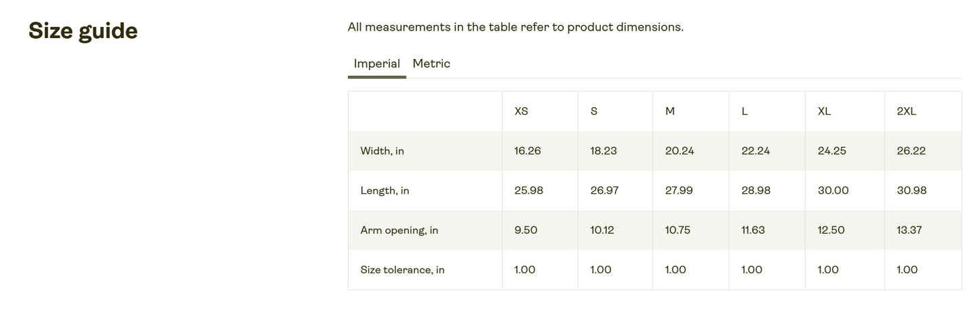This screenshot has width=980, height=316.
Task: Select the Imperial tab
Action: 376,64
